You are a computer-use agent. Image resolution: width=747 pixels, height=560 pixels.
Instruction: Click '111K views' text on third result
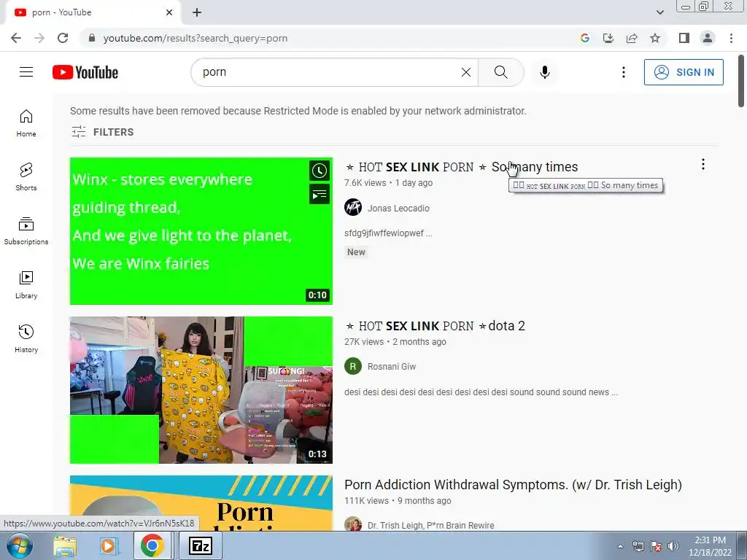point(366,501)
